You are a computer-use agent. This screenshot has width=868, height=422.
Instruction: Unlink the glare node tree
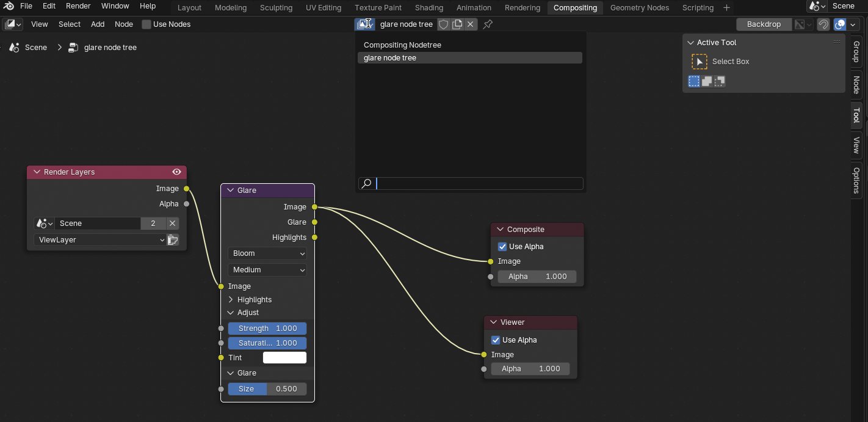[471, 24]
